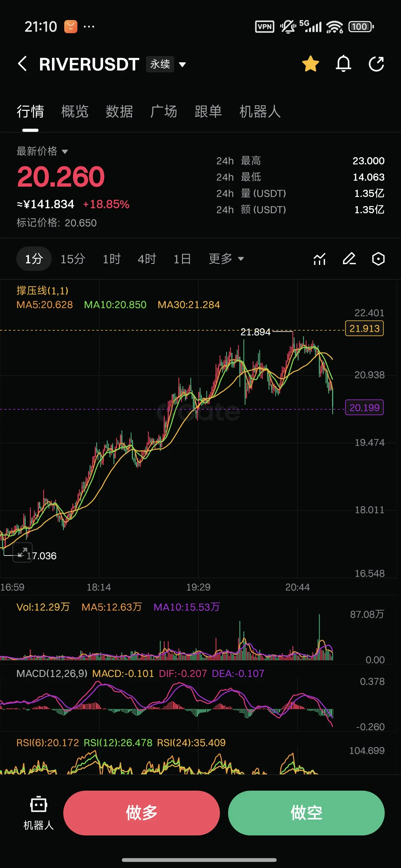Viewport: 401px width, 868px height.
Task: Tap the Vol:12.29万 volume label
Action: coord(43,607)
